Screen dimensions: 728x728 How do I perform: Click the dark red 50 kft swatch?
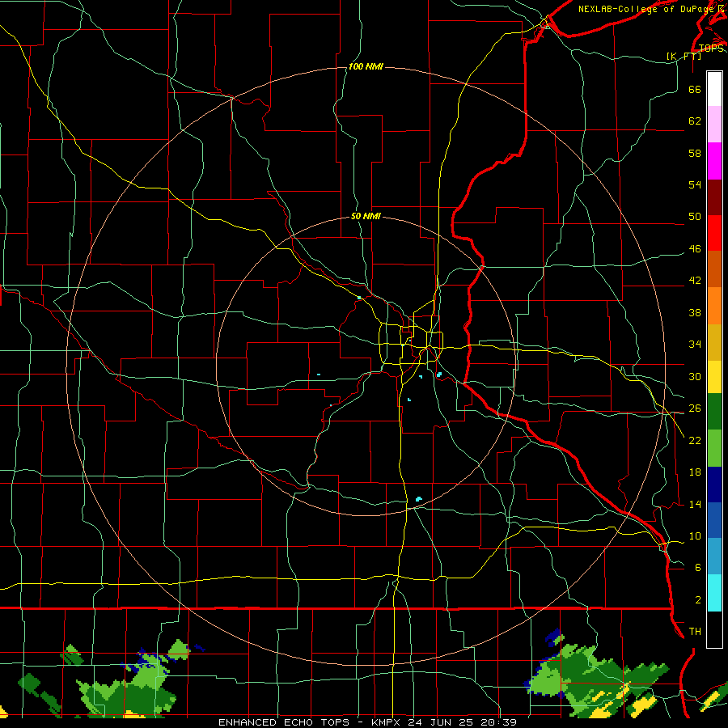pos(714,197)
